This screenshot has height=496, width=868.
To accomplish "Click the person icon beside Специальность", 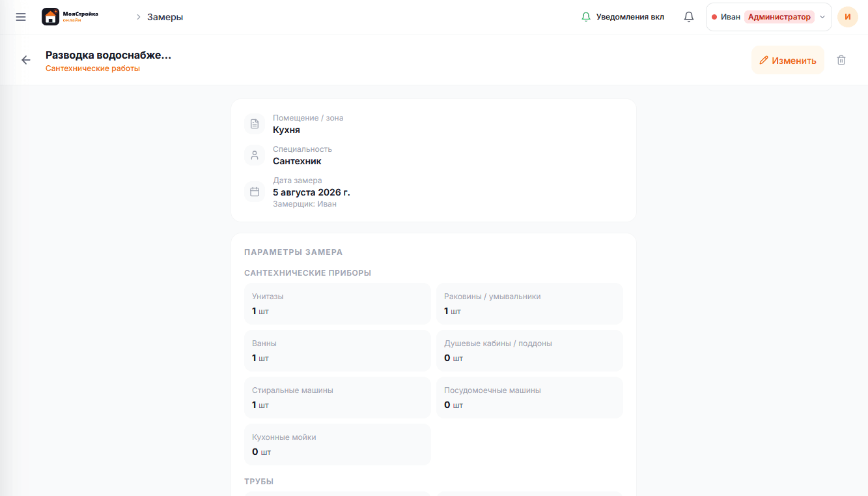I will pos(255,155).
